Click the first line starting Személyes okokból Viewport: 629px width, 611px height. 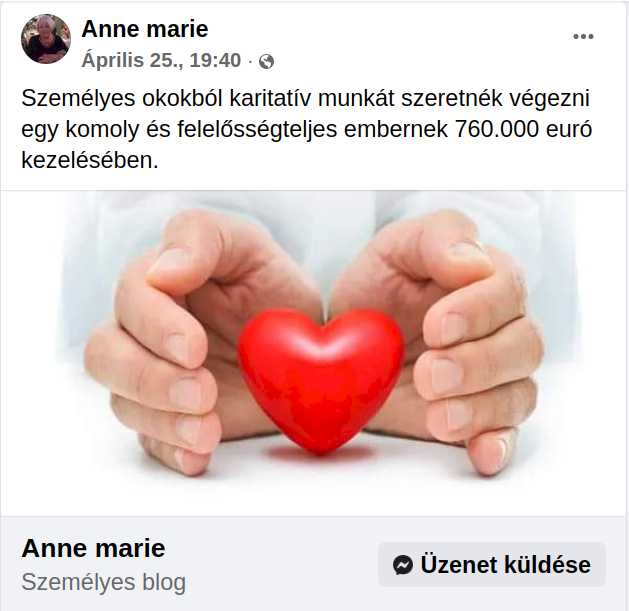point(305,99)
